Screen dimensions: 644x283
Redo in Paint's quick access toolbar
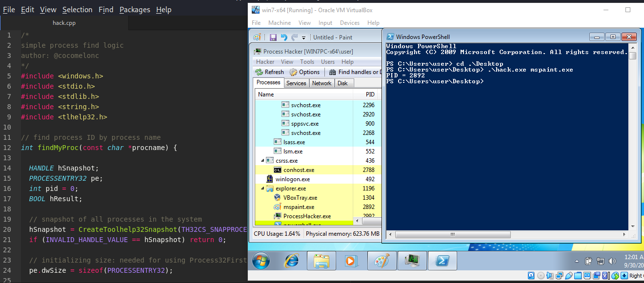point(294,37)
